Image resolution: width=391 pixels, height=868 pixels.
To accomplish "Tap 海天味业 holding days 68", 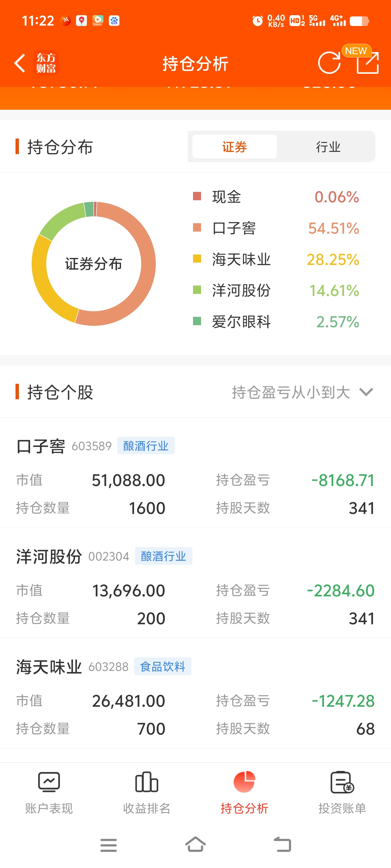I will coord(365,729).
